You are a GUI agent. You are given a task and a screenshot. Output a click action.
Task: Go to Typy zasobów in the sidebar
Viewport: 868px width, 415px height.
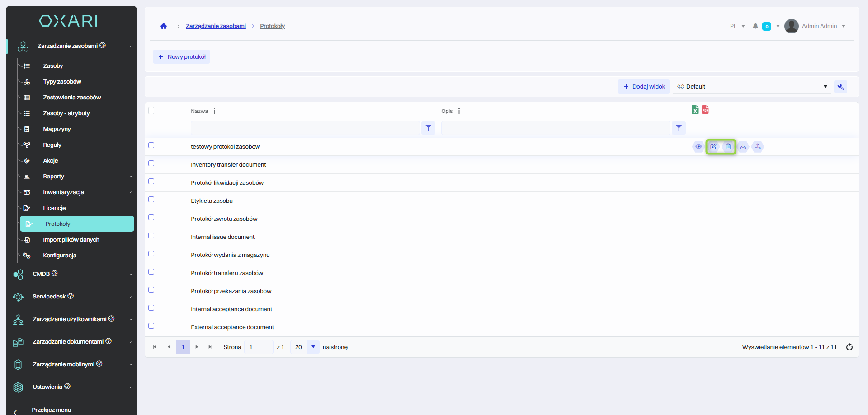coord(62,82)
